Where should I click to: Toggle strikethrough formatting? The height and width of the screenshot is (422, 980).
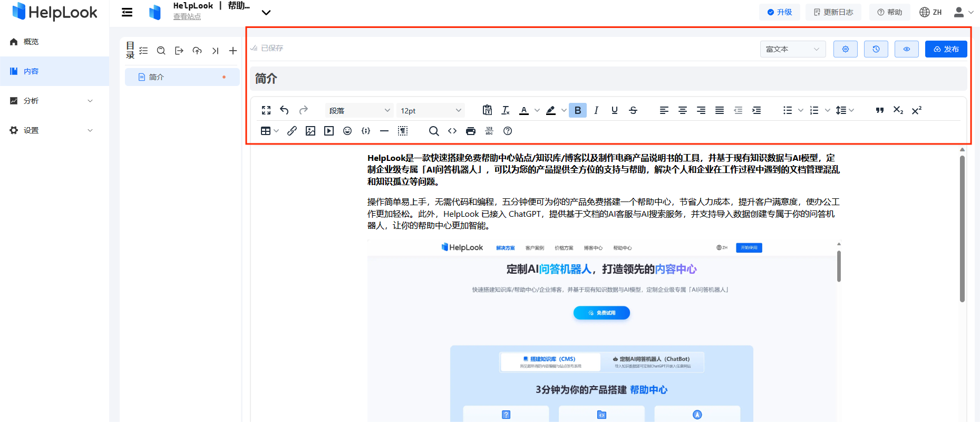tap(633, 110)
